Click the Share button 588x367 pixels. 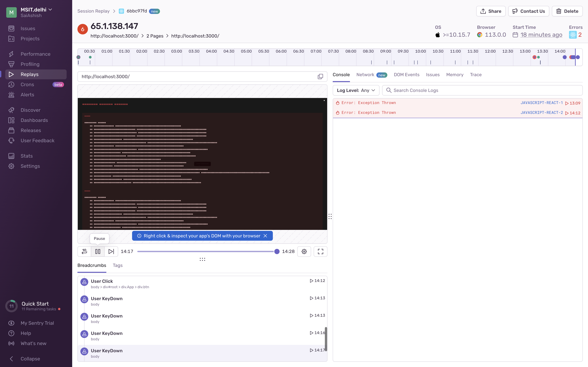tap(491, 11)
